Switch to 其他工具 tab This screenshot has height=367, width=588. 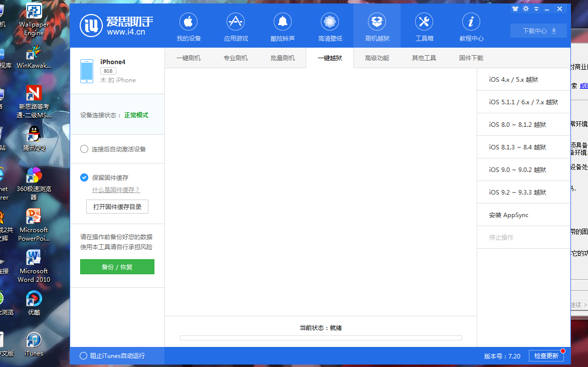[424, 58]
